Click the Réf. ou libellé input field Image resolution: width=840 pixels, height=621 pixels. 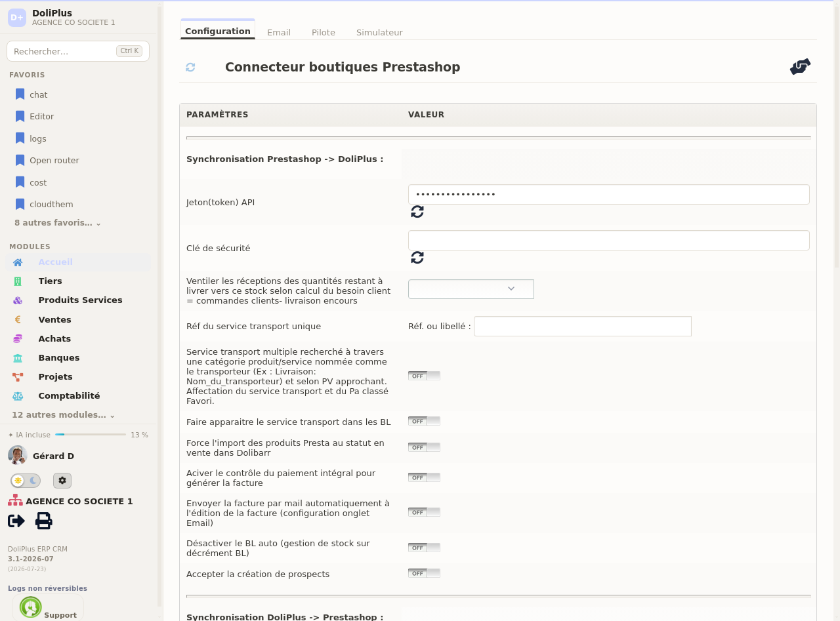[x=583, y=327]
